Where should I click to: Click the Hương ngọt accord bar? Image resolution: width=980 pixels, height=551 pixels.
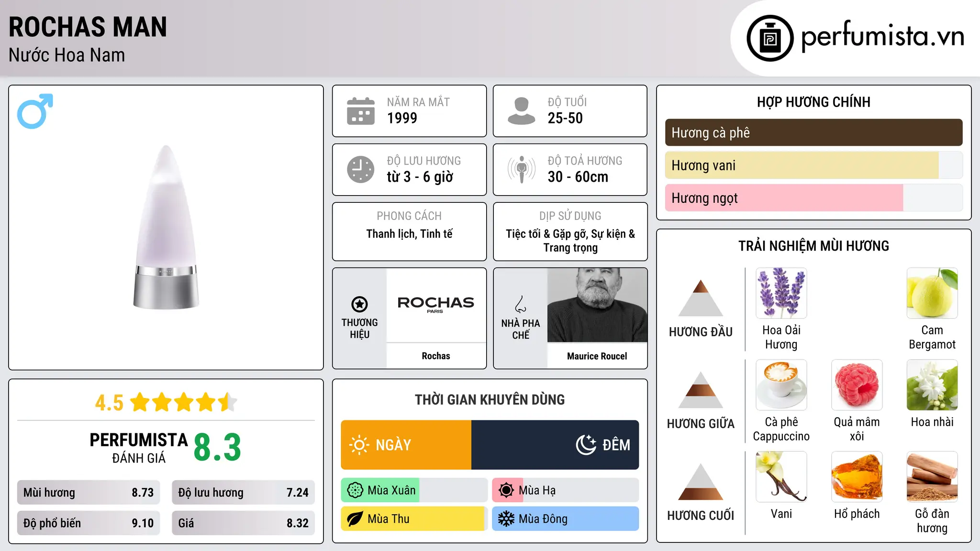813,198
